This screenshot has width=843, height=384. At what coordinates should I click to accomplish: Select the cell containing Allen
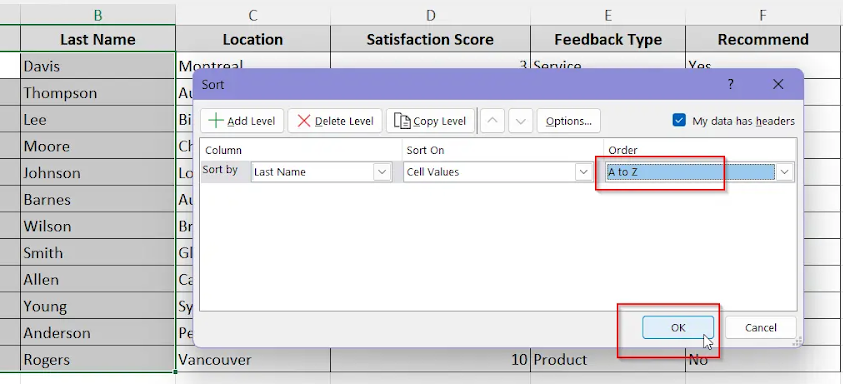coord(98,280)
